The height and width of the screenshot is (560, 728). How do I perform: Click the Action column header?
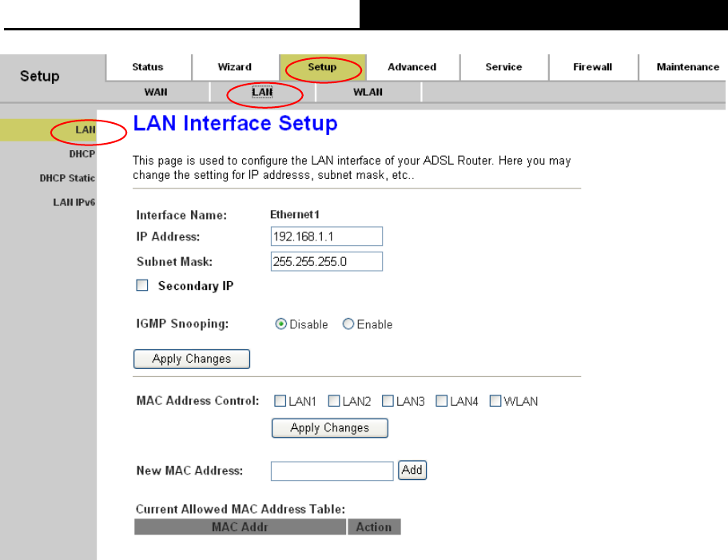point(374,527)
